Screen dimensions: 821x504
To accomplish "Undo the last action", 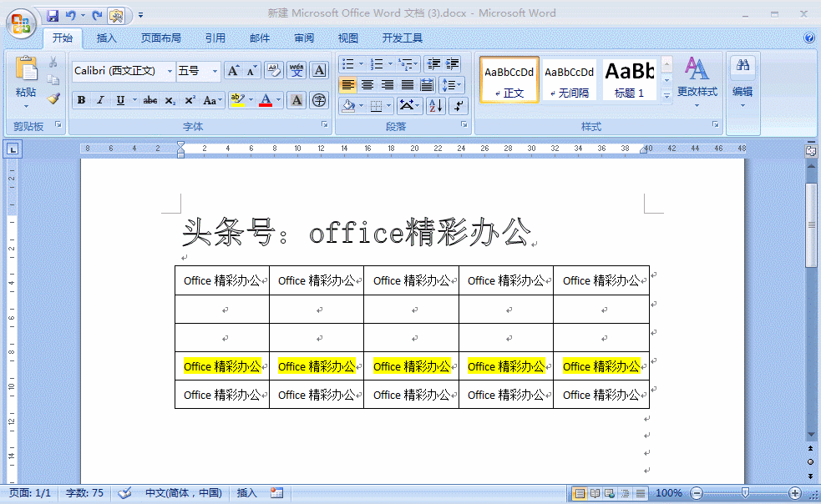I will (x=71, y=16).
